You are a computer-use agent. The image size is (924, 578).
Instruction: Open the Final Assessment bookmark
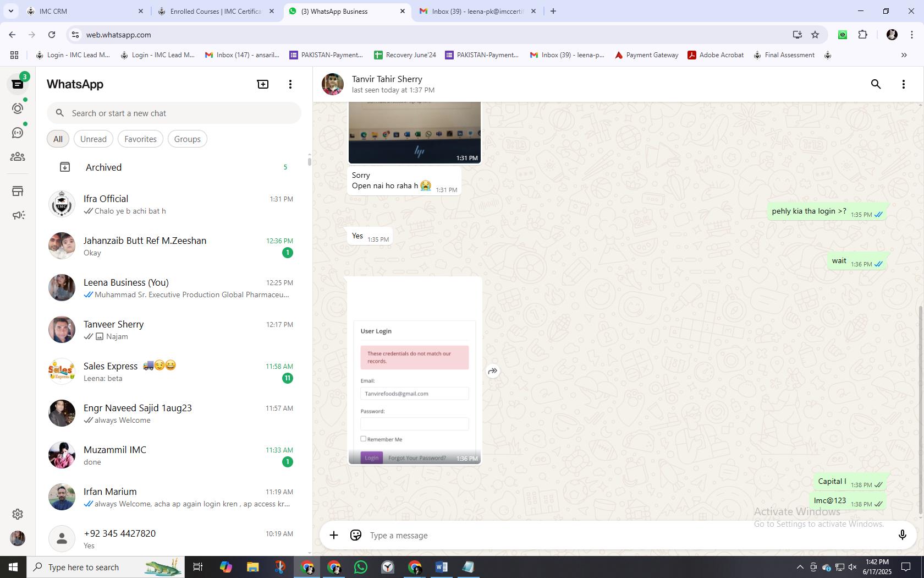click(784, 55)
